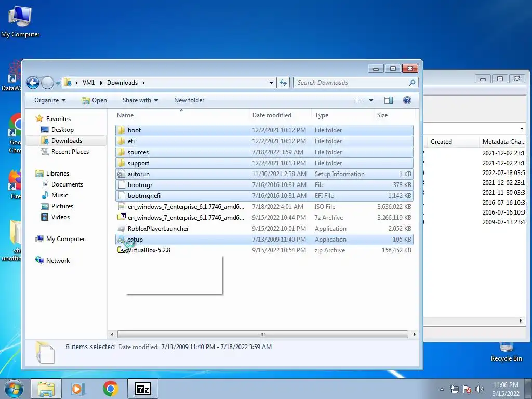Image resolution: width=532 pixels, height=399 pixels.
Task: Open Explorer help
Action: pos(407,100)
